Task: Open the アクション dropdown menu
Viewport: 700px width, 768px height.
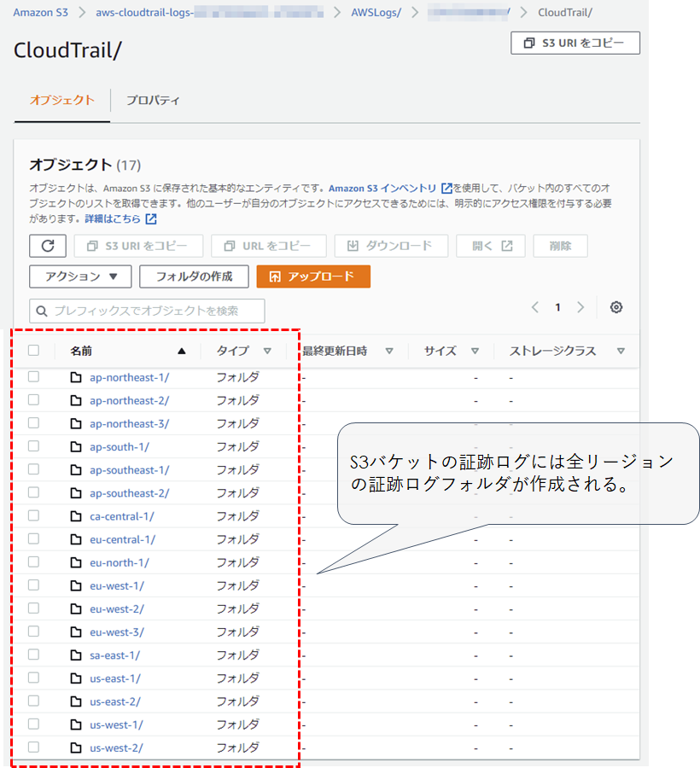Action: click(80, 276)
